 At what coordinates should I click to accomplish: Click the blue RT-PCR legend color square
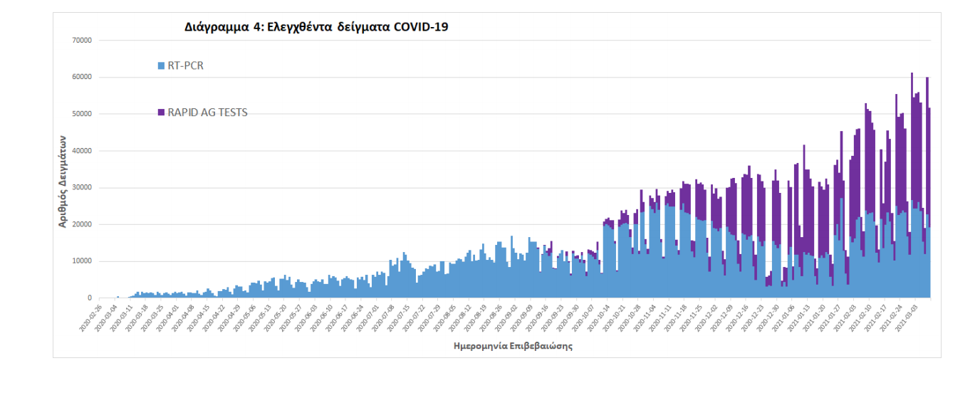coord(161,66)
